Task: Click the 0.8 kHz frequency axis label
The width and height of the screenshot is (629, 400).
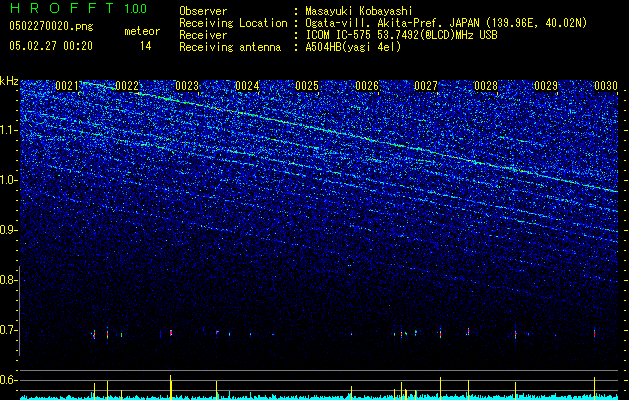Action: pos(8,280)
